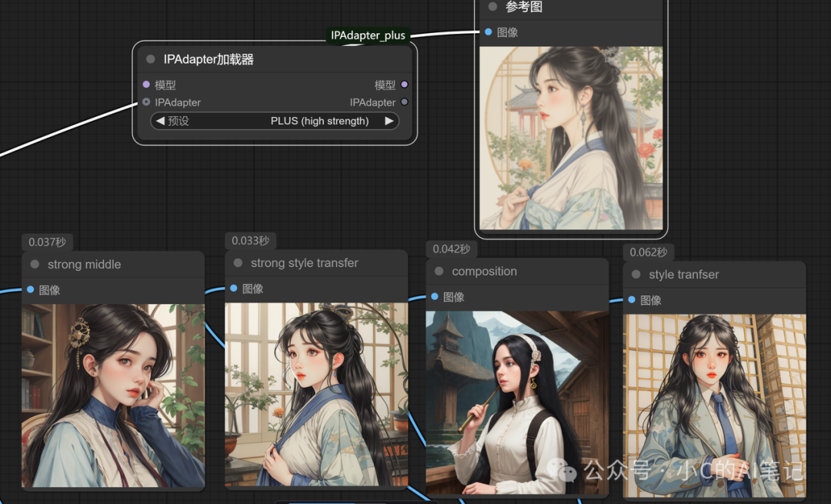The height and width of the screenshot is (504, 831).
Task: Select the IPAdapter加载器 node title
Action: (x=209, y=59)
